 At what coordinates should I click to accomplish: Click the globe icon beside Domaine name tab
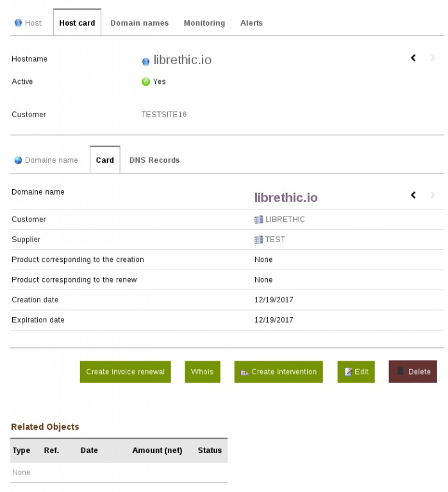point(18,160)
